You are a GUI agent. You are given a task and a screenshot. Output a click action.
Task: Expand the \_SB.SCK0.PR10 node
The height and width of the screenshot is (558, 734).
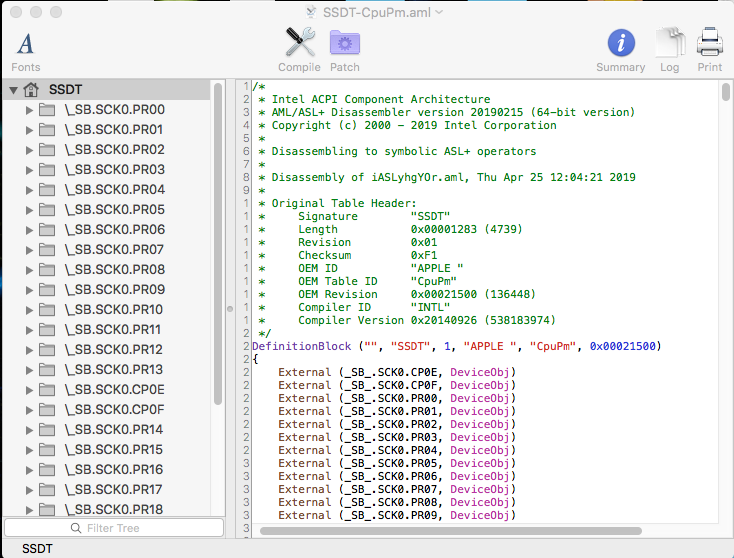[29, 310]
